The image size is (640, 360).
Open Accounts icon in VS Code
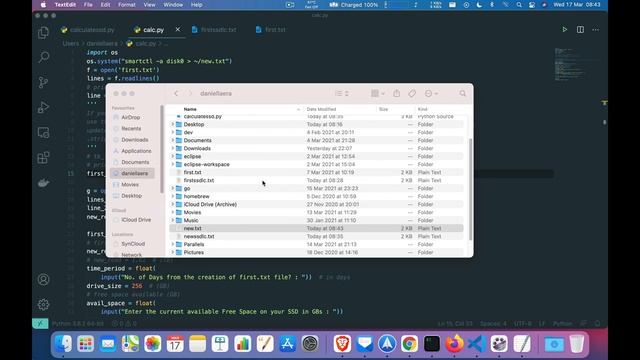[43, 280]
